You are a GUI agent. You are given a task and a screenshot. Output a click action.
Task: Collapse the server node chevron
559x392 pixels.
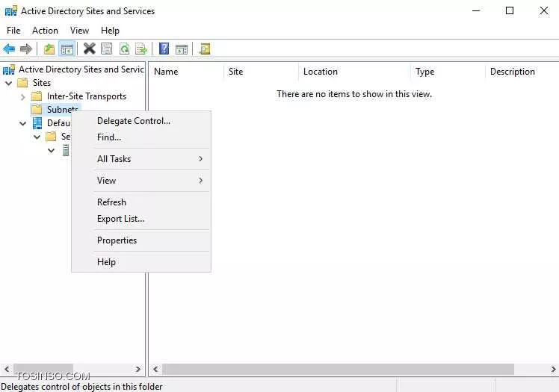(x=52, y=151)
